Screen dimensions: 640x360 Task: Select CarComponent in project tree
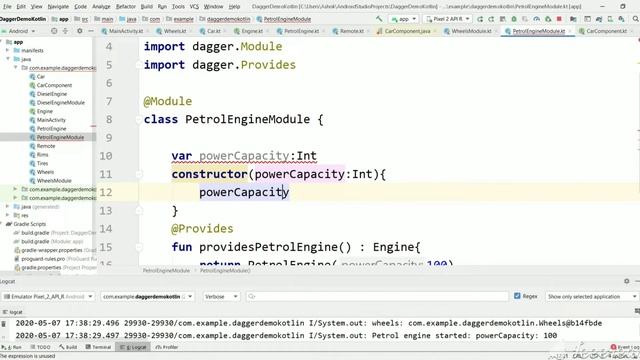point(54,85)
